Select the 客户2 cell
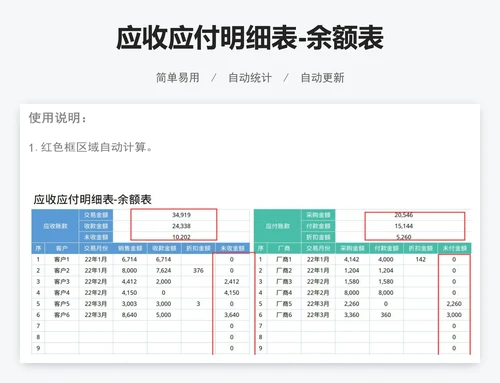The width and height of the screenshot is (500, 383). click(x=62, y=270)
